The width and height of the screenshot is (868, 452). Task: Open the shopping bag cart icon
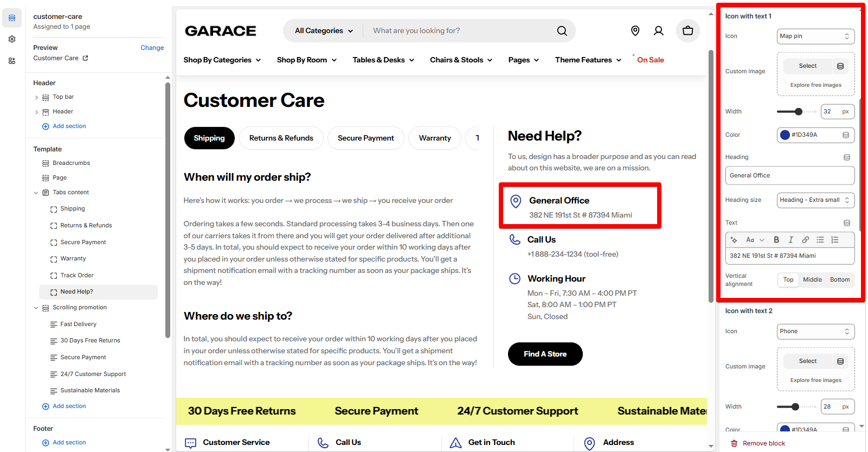[688, 31]
